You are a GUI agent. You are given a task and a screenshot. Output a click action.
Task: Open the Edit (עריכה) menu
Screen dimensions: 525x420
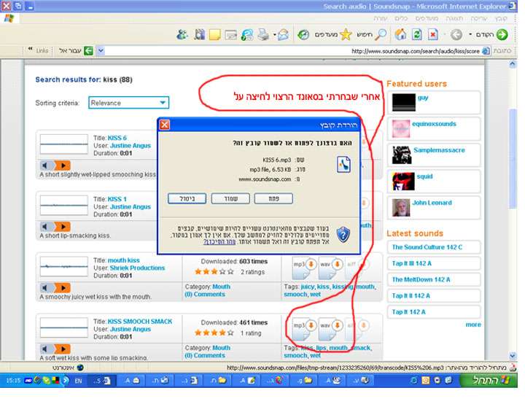[479, 18]
